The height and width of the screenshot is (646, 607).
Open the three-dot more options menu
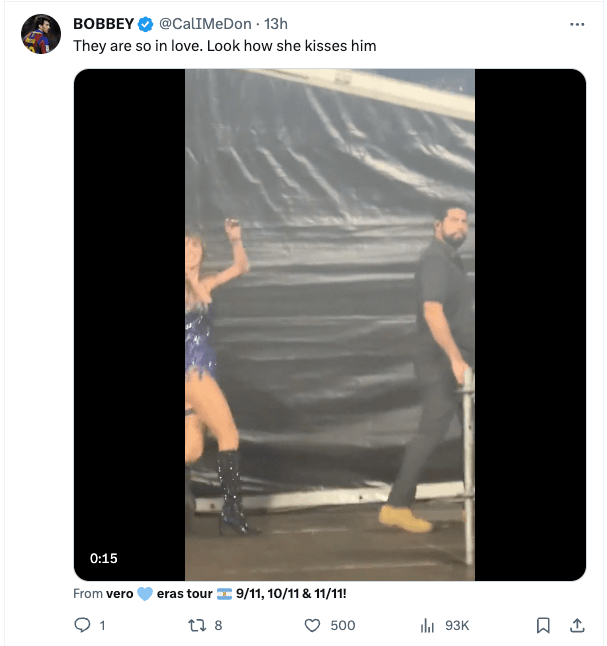576,24
